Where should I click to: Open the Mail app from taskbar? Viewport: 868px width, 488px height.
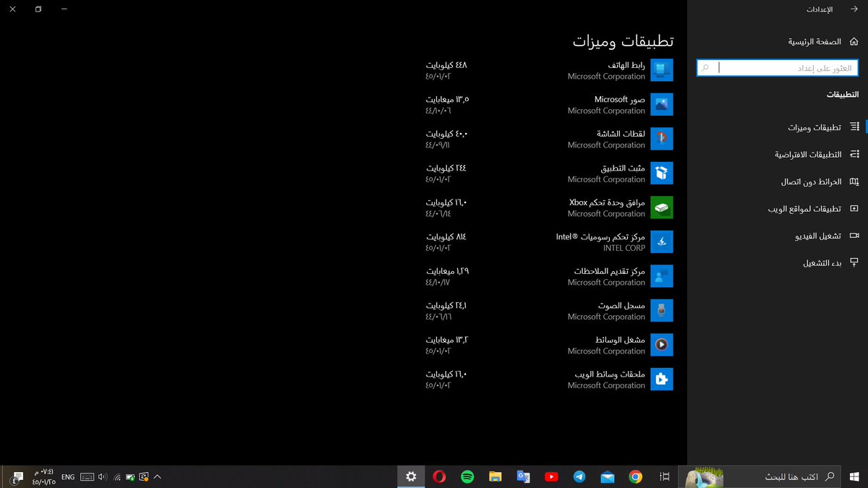click(x=608, y=476)
